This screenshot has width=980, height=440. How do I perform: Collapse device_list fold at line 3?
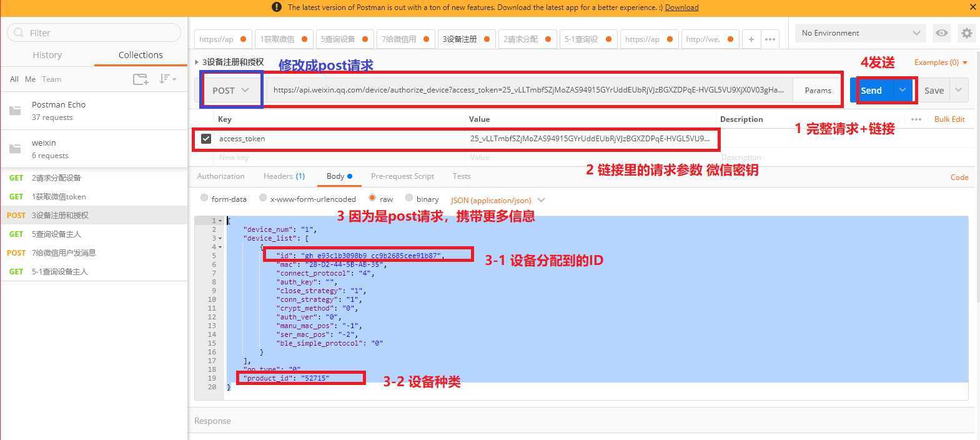[220, 238]
